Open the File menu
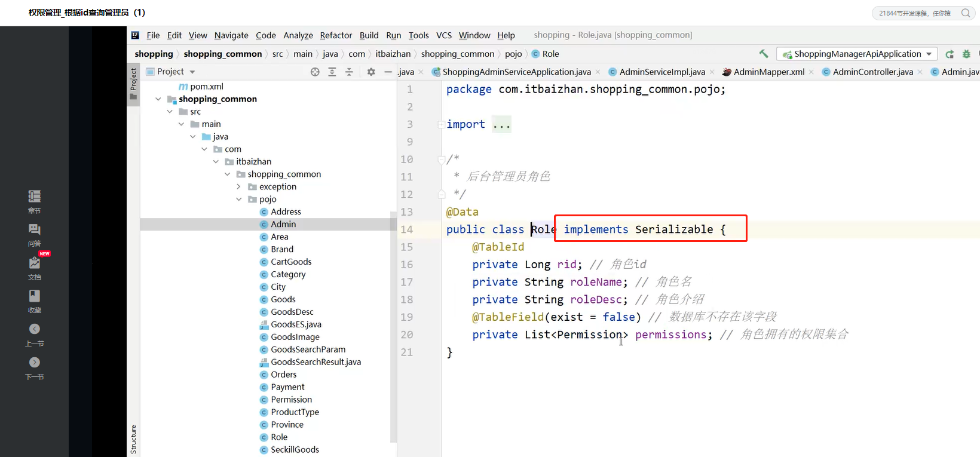980x457 pixels. point(153,35)
